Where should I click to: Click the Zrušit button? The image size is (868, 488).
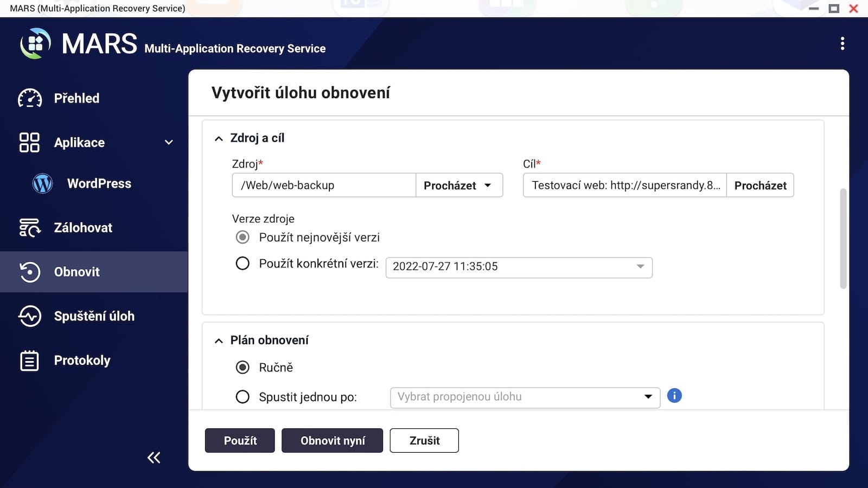pos(424,440)
